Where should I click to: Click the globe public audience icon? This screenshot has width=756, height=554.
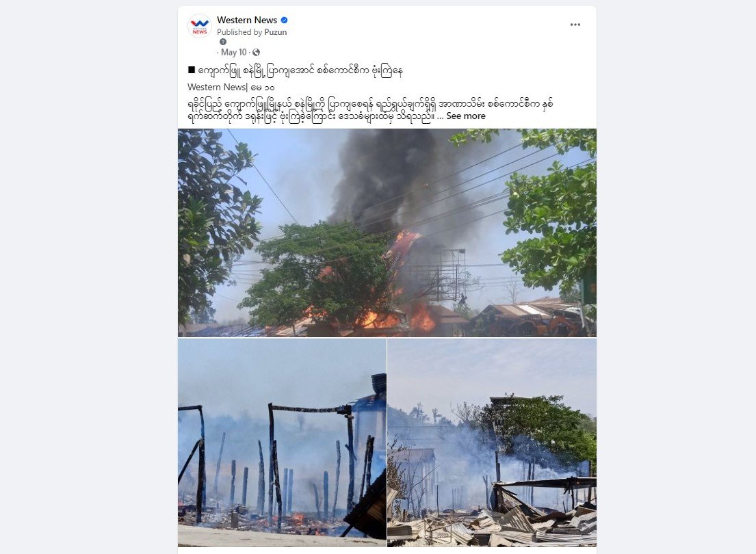(256, 52)
